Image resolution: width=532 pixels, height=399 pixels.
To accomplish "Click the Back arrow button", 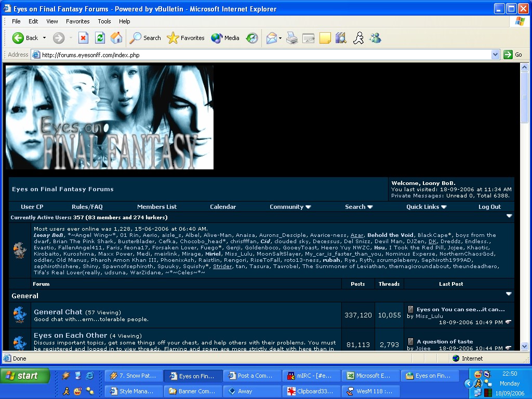I will (25, 38).
